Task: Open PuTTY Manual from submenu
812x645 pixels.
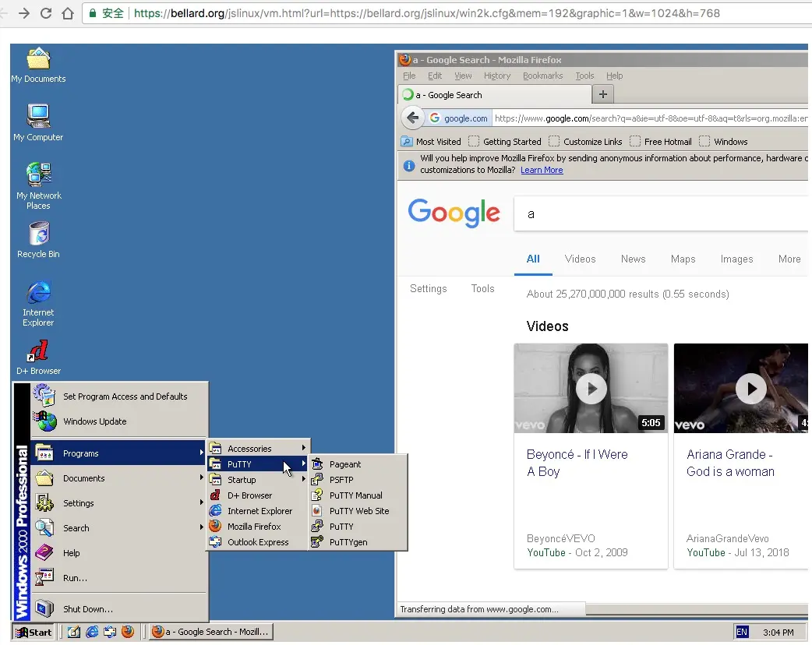Action: coord(358,495)
